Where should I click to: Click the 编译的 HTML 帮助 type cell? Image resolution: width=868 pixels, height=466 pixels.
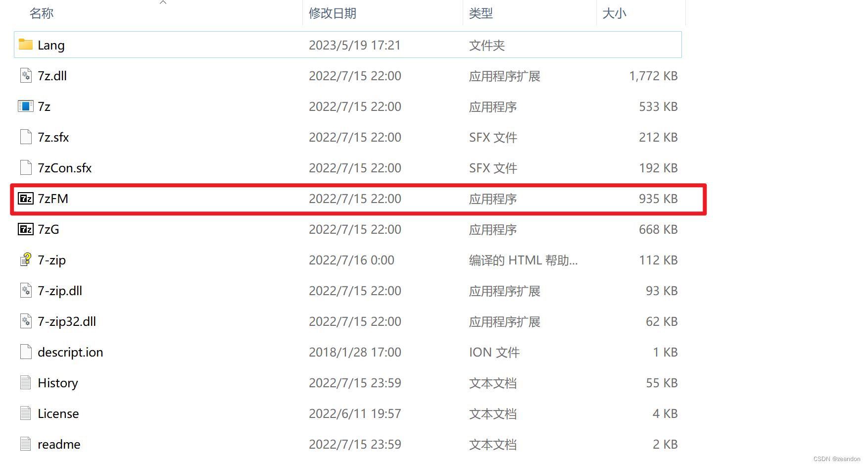click(523, 260)
